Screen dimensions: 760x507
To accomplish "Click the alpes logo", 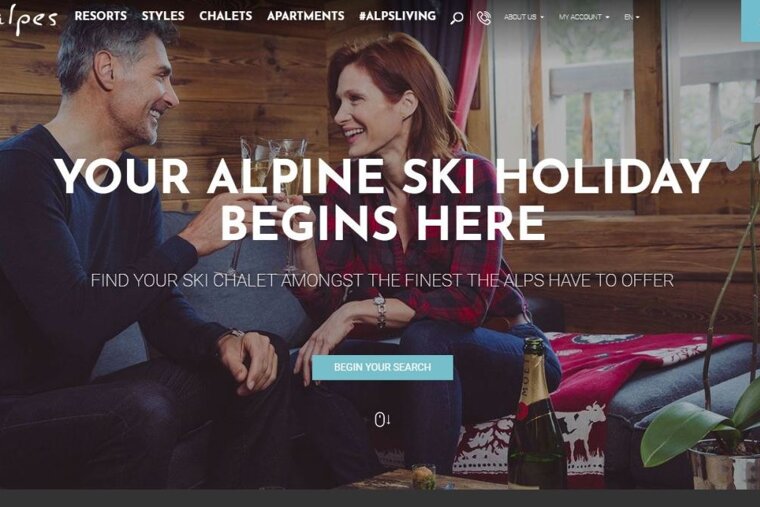I will coord(28,19).
